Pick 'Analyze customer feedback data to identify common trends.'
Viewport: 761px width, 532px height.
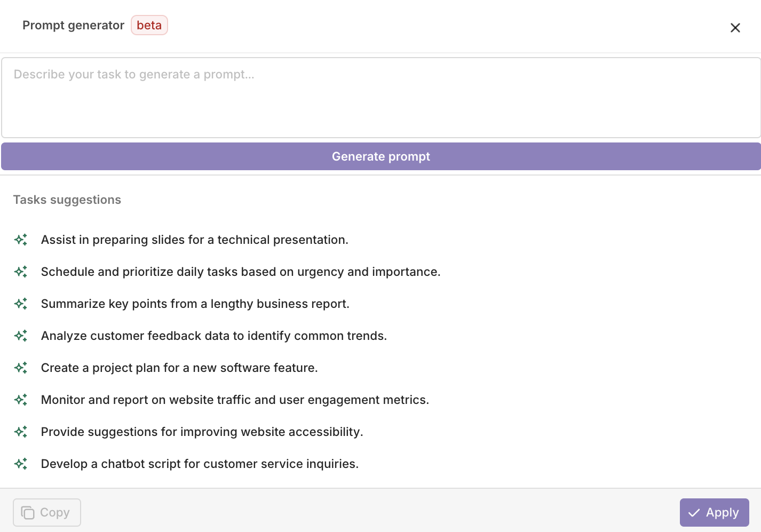[x=214, y=336]
